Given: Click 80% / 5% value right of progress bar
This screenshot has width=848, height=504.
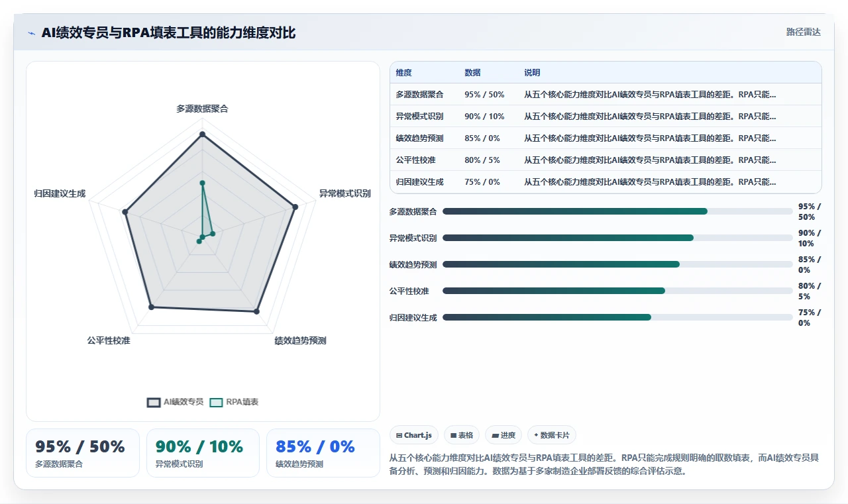Looking at the screenshot, I should point(810,291).
